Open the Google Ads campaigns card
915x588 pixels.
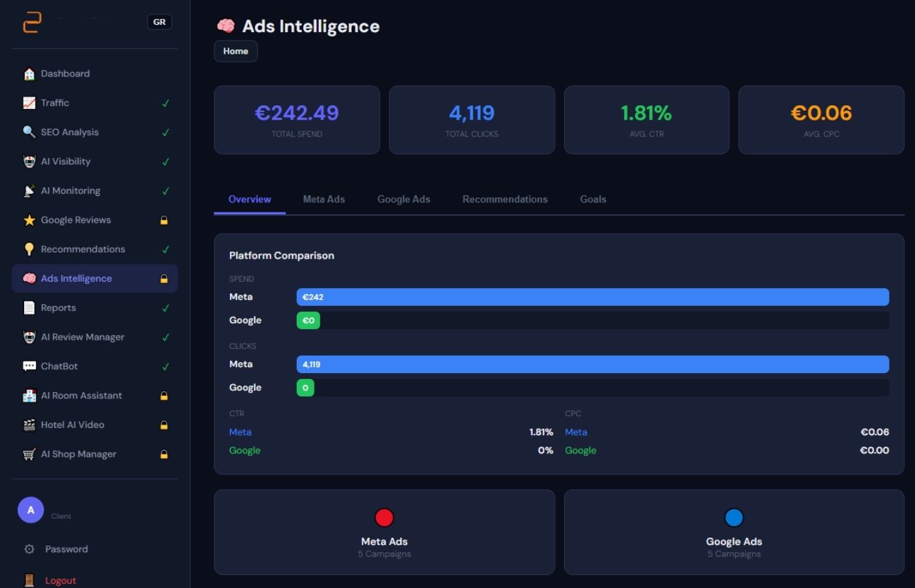734,532
